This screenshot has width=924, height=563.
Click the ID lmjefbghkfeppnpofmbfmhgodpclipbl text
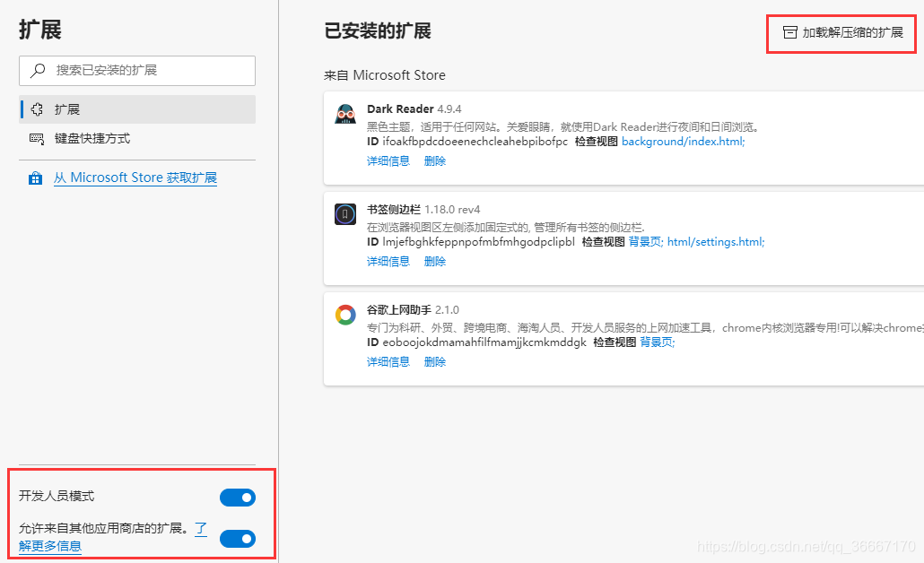tap(471, 242)
